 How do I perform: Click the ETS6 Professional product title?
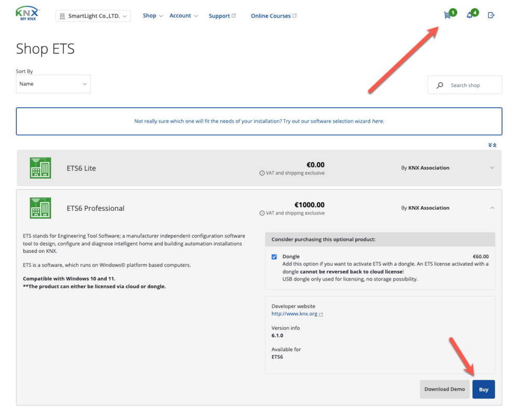[96, 208]
